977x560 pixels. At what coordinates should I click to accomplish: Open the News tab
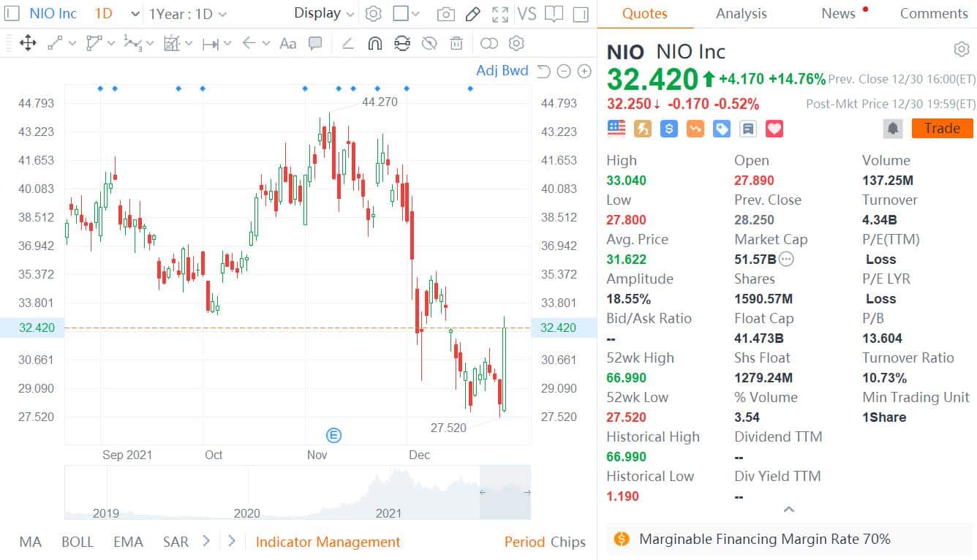tap(837, 13)
